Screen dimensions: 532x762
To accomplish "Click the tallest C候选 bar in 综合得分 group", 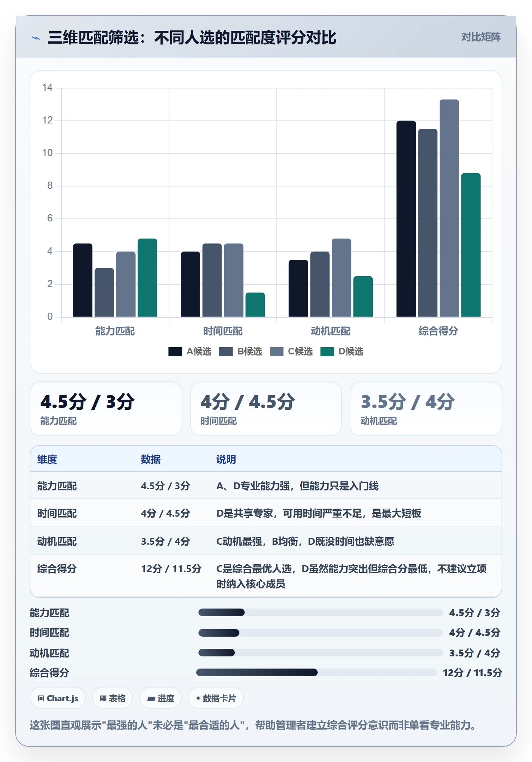I will 449,208.
